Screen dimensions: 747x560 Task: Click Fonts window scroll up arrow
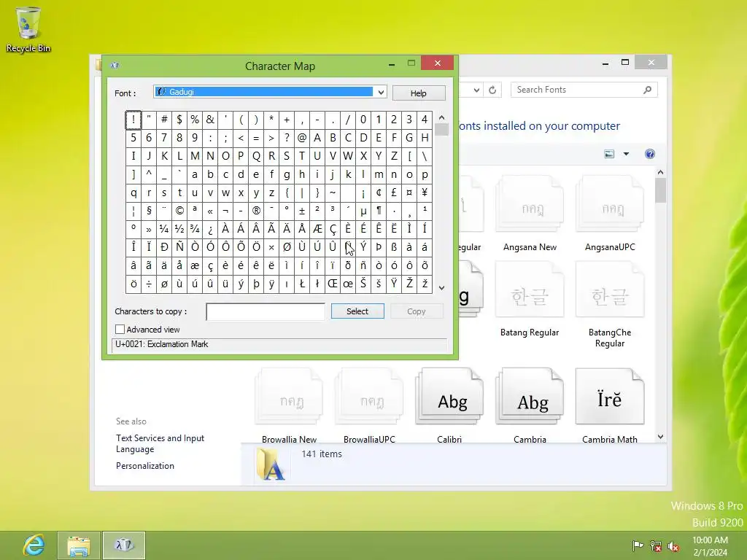(660, 172)
